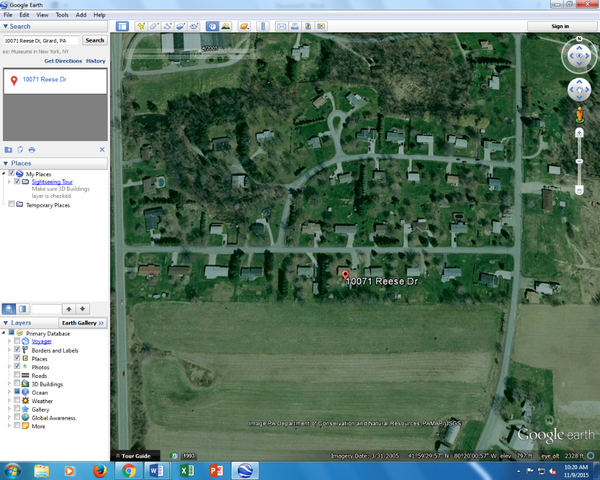
Task: Expand the Weather layer node
Action: pos(9,400)
